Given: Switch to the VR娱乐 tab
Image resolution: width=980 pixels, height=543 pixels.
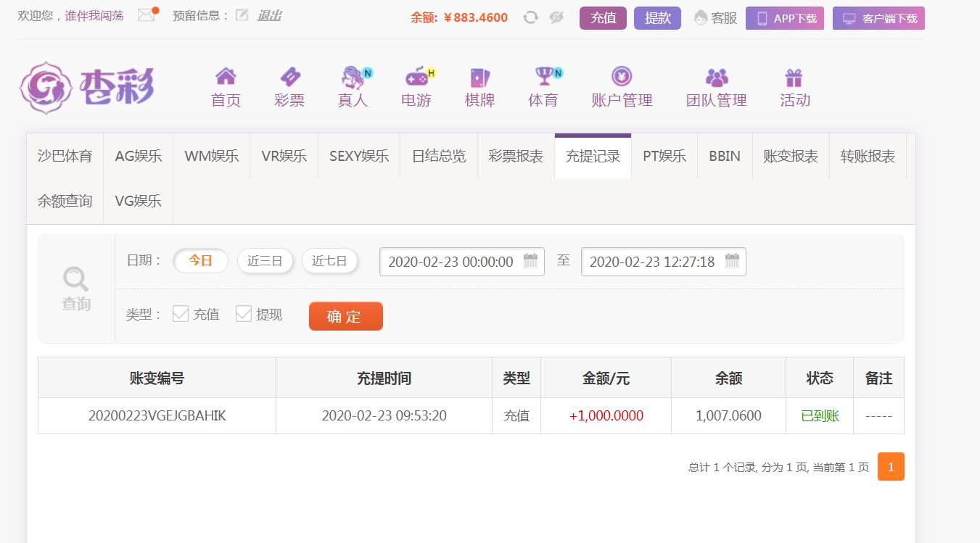Looking at the screenshot, I should [x=284, y=156].
